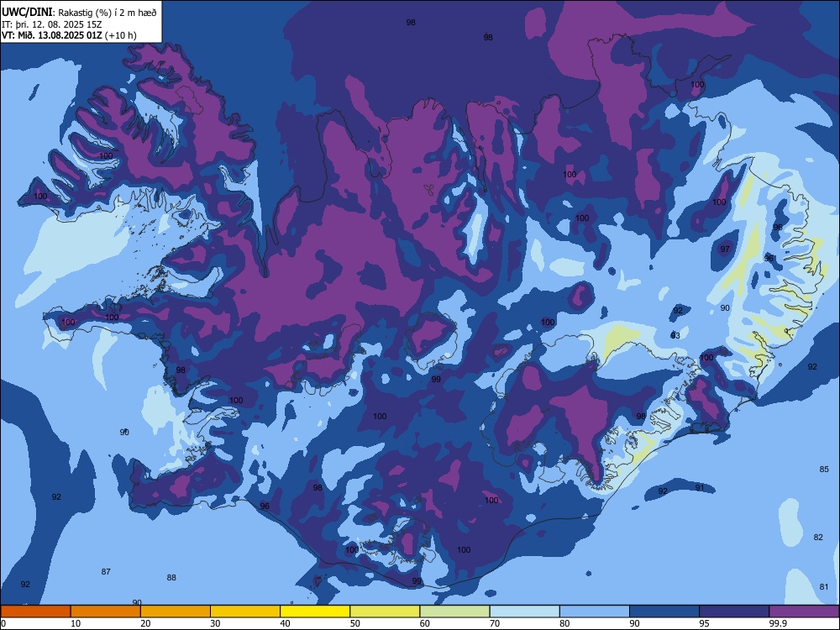Click the sky blue 80–90 legend swatch
The height and width of the screenshot is (630, 840).
pyautogui.click(x=595, y=612)
